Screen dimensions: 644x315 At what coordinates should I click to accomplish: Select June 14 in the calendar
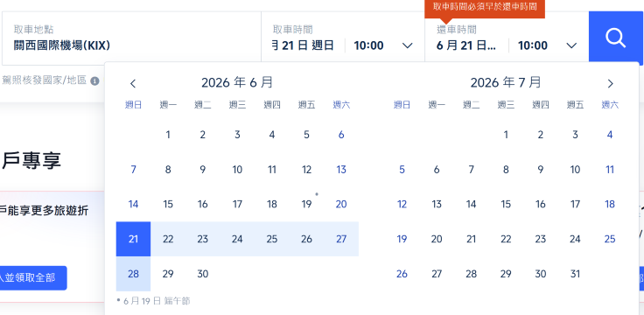(x=134, y=204)
